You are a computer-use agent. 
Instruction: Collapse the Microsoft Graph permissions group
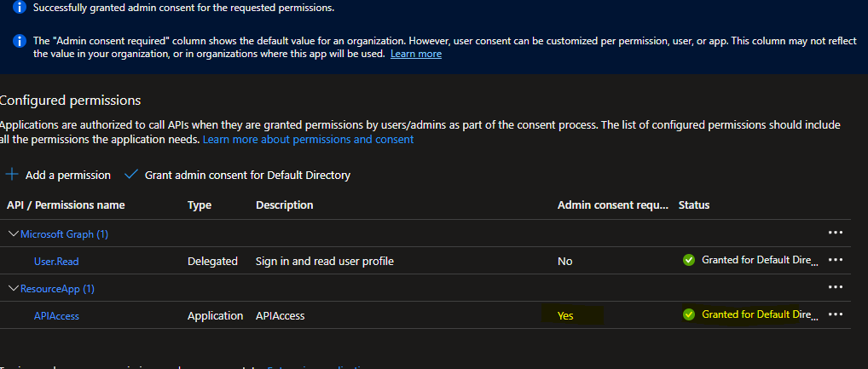pyautogui.click(x=14, y=234)
